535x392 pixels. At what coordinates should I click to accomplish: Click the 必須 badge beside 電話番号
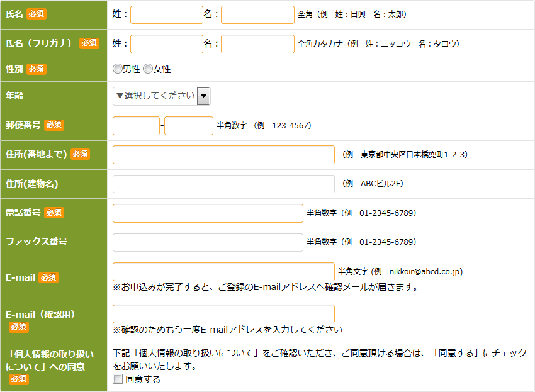pyautogui.click(x=54, y=213)
